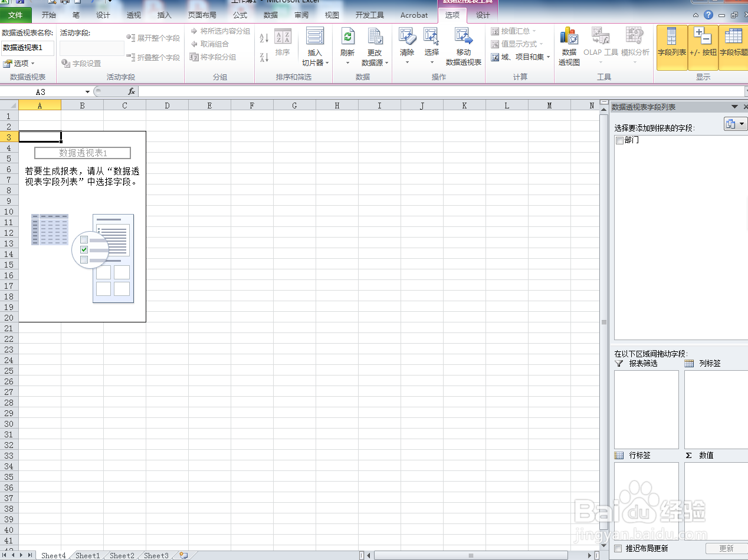748x560 pixels.
Task: Switch to the Data (数据) ribbon tab
Action: click(x=271, y=15)
